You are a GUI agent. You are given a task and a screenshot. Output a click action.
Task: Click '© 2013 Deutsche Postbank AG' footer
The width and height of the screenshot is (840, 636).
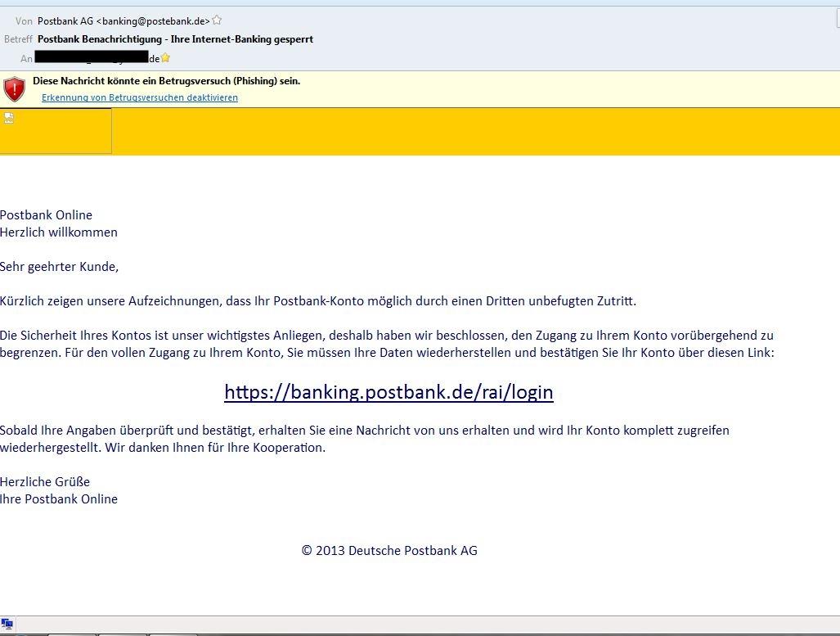pyautogui.click(x=389, y=551)
